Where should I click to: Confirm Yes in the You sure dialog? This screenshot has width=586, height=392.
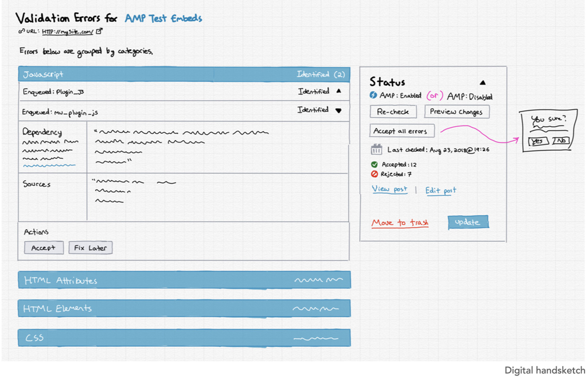tap(538, 141)
